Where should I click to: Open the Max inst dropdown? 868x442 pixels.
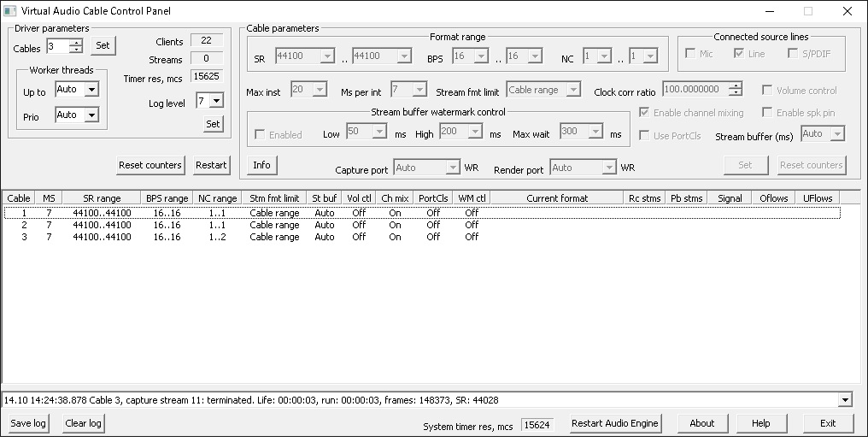320,89
